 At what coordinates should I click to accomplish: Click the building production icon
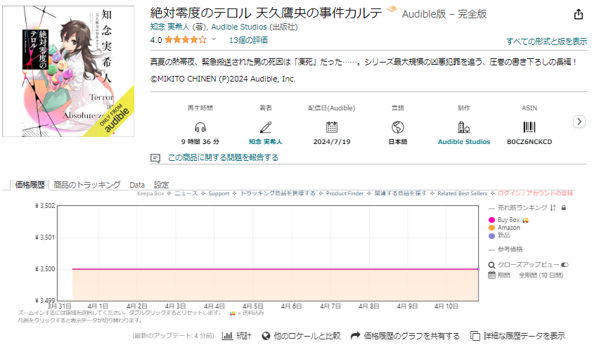[464, 126]
